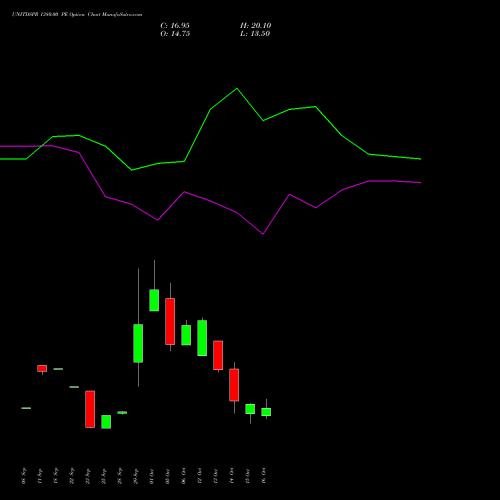This screenshot has width=500, height=500.
Task: Click the green candle above 29 Sep
Action: [138, 343]
